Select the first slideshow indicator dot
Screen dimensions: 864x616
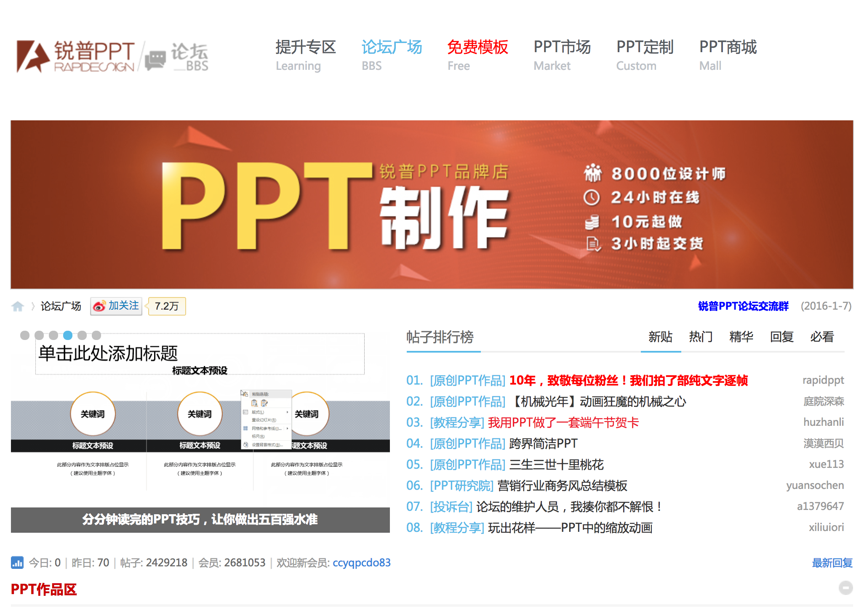(25, 335)
